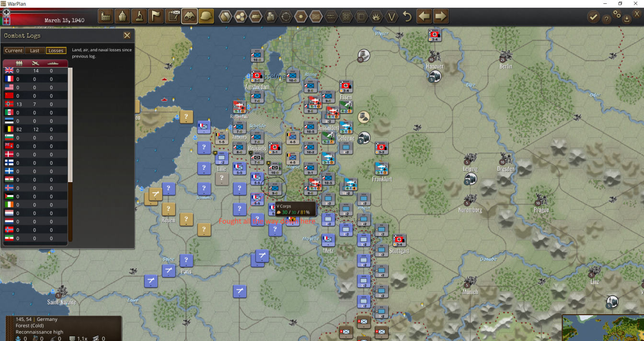Select the unknown unit near Paris

tap(186, 261)
